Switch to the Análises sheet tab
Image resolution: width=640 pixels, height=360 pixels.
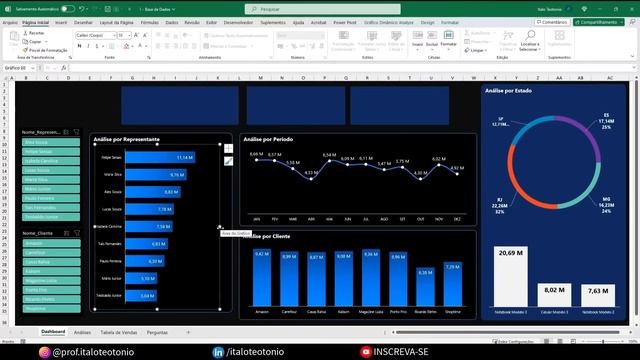tap(82, 333)
